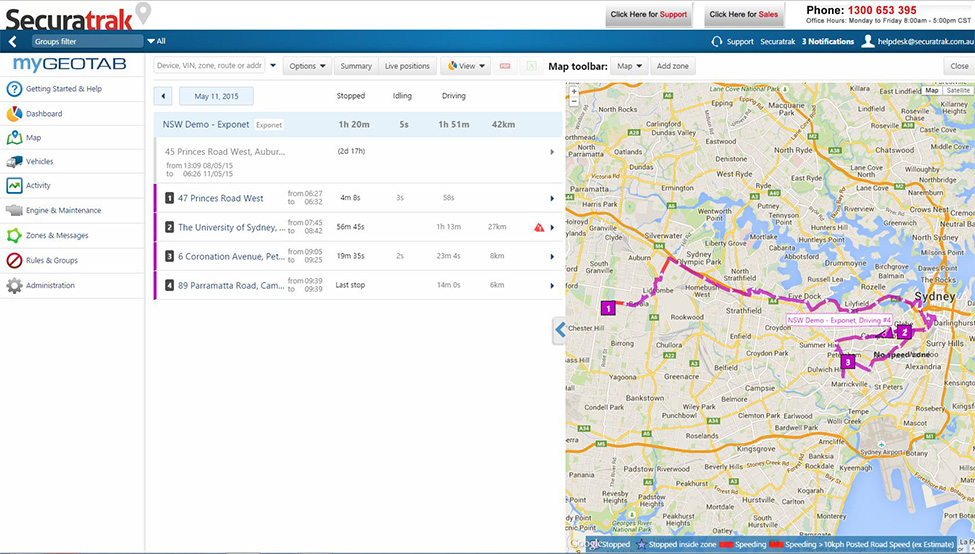Click the Administration gear icon
Screen dimensions: 975x554
(x=14, y=286)
